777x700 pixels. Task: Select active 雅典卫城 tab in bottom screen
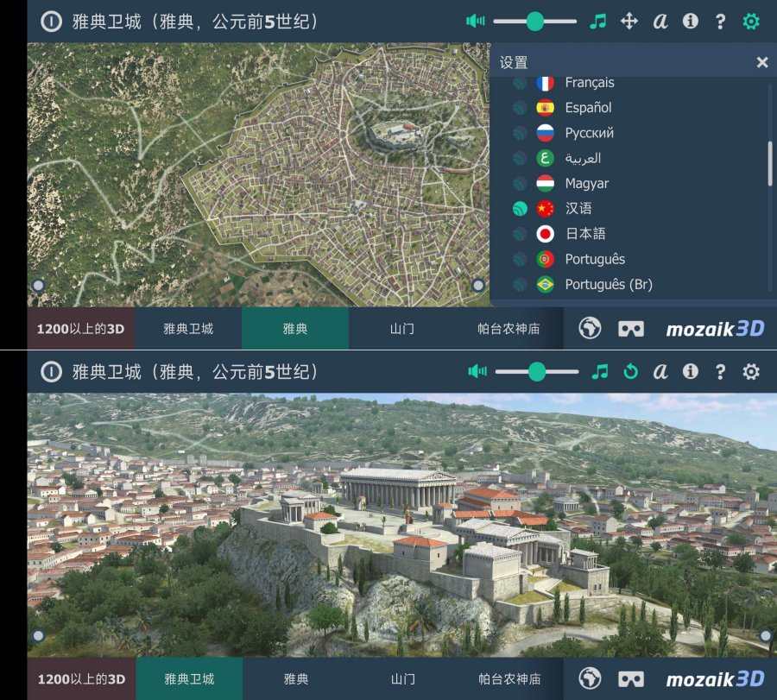(x=189, y=679)
